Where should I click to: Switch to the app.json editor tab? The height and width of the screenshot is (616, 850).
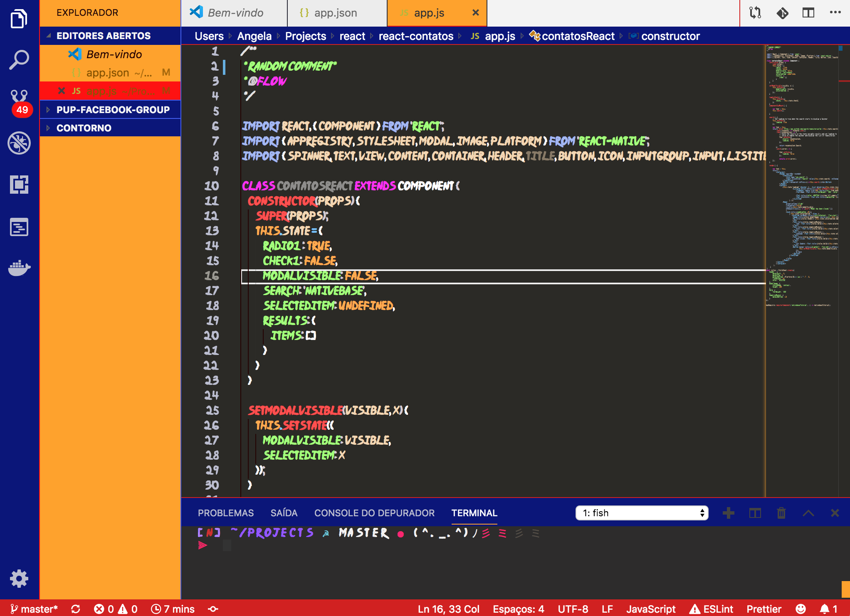(x=336, y=13)
